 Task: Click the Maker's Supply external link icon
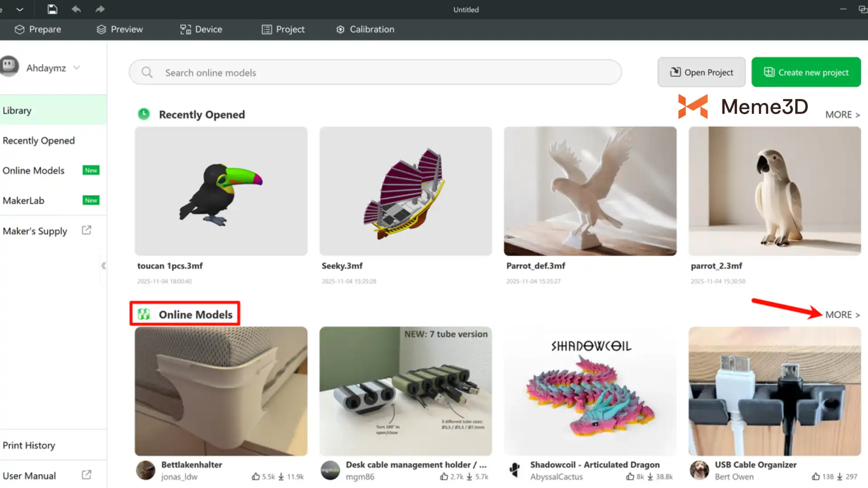pos(86,230)
